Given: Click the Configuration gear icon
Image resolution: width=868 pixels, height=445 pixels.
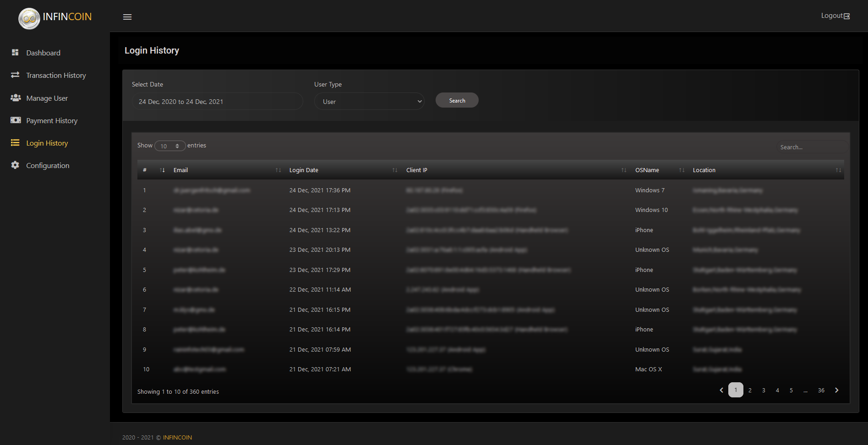Looking at the screenshot, I should point(15,165).
